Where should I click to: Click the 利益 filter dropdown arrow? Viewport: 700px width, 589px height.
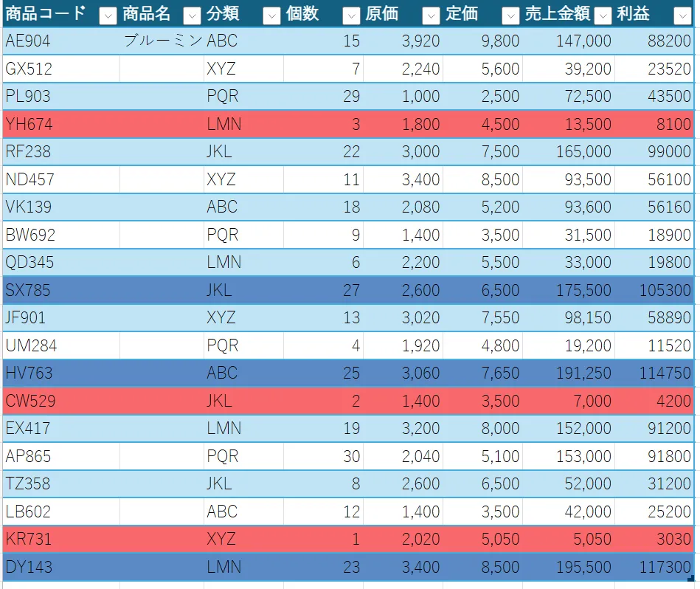click(682, 15)
